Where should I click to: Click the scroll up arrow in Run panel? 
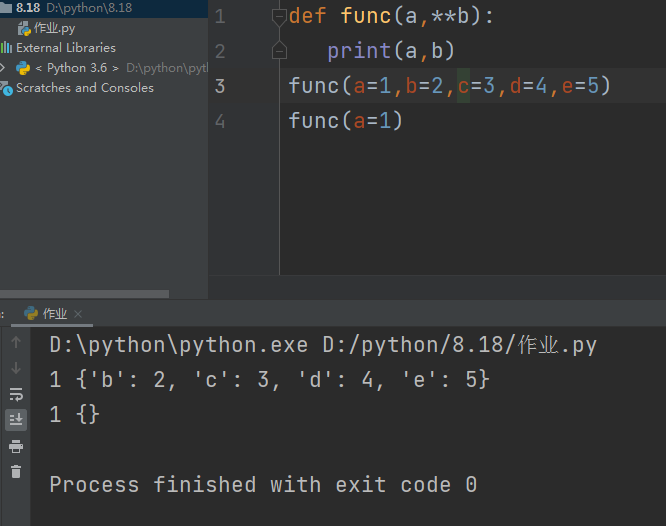point(16,343)
